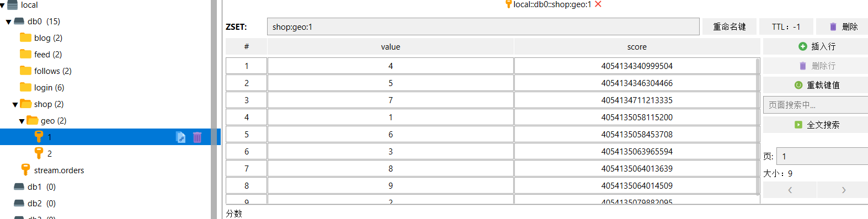This screenshot has height=219, width=868.
Task: Click the TTL: -1 button
Action: click(786, 26)
